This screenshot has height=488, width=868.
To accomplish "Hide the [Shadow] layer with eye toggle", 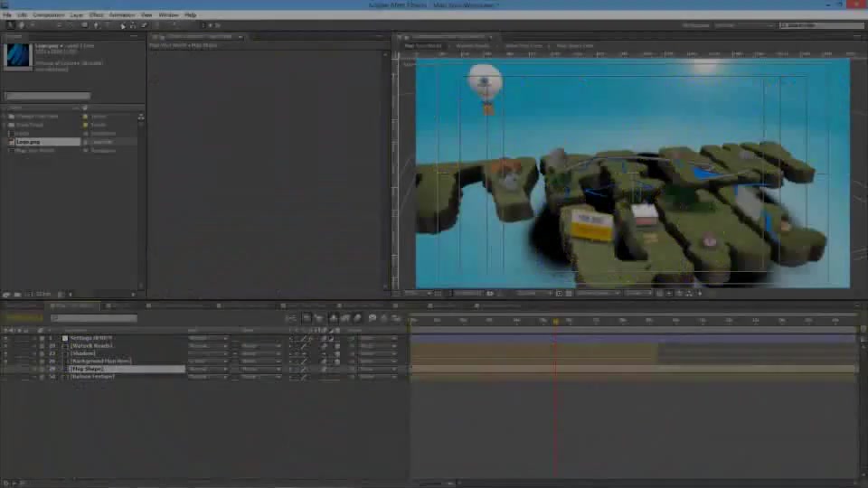I will point(5,353).
